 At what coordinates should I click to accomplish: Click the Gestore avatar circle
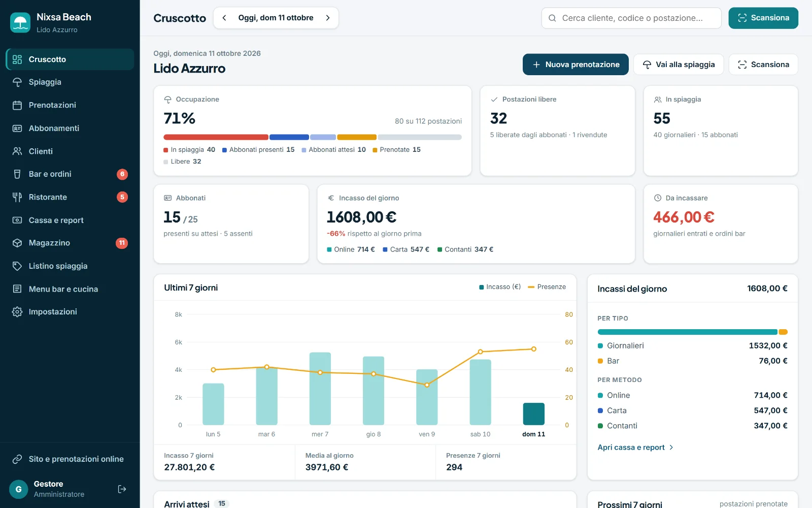[19, 489]
